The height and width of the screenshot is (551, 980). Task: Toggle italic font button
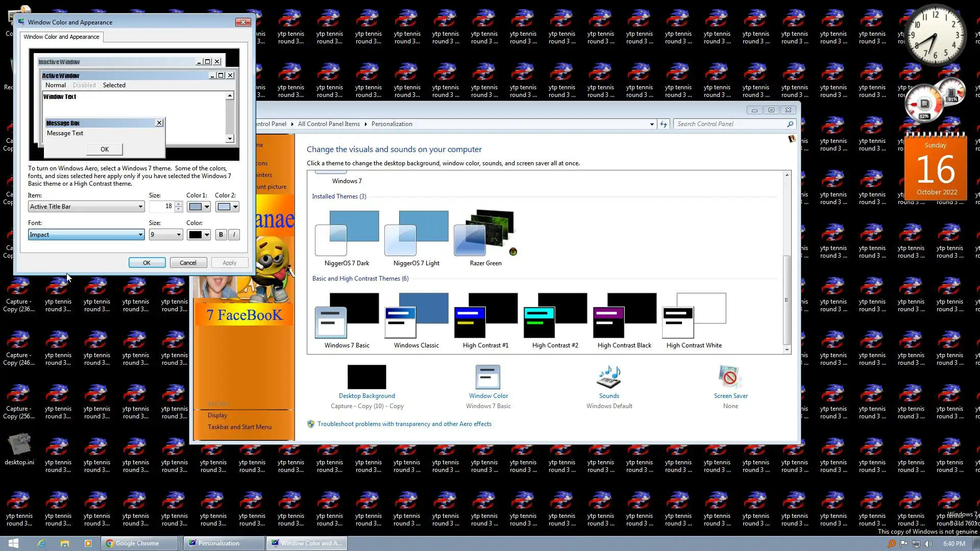pyautogui.click(x=234, y=235)
